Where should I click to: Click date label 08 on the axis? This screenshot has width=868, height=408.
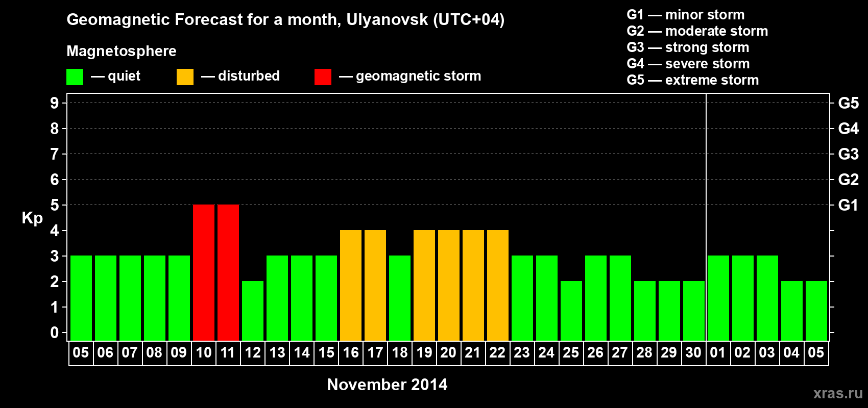pos(154,353)
